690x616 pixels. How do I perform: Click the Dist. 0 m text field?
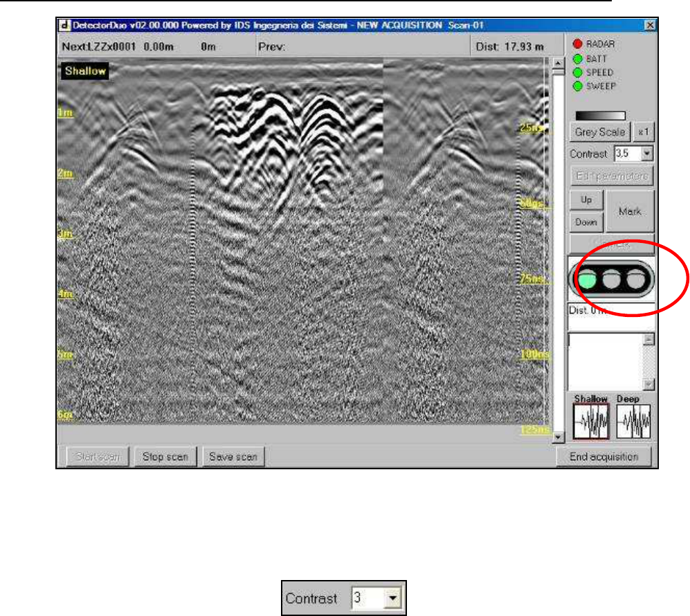[611, 316]
